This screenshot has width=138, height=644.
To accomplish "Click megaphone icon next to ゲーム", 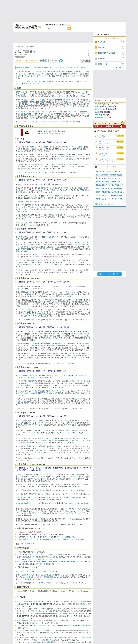I will pyautogui.click(x=96, y=142).
